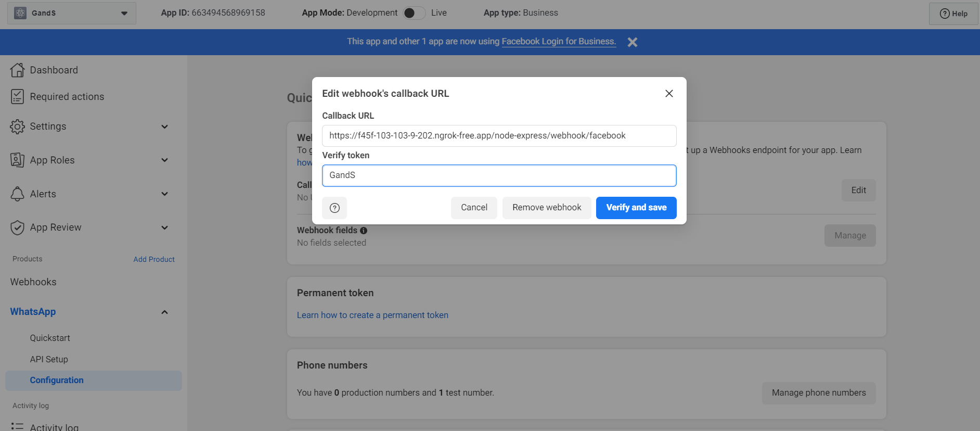Screen dimensions: 980x431
Task: Open Webhooks product in sidebar
Action: point(33,282)
